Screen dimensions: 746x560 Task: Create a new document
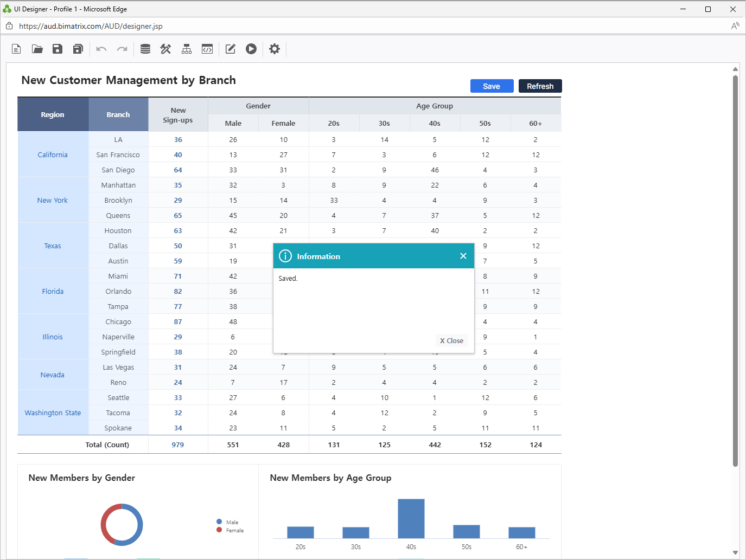16,49
